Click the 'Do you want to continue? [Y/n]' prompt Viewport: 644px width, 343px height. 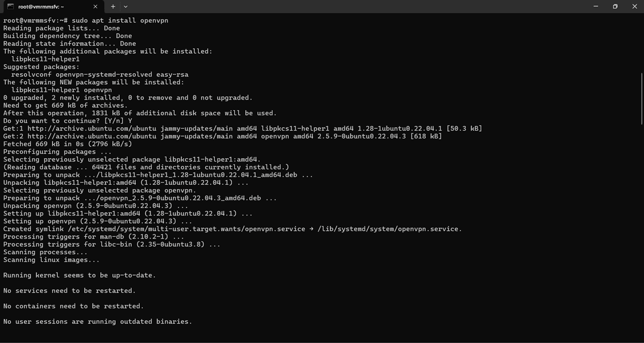[x=64, y=120]
